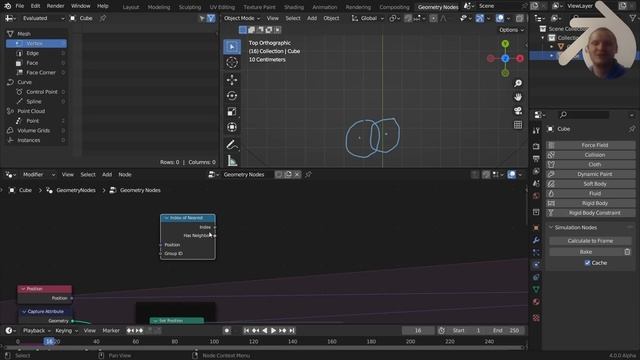Open the Modifier type dropdown in node editor

[x=39, y=175]
